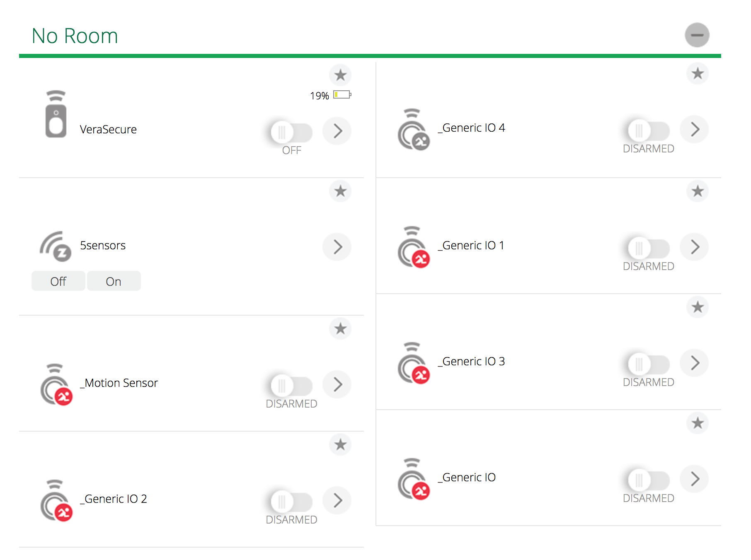This screenshot has height=560, width=751.
Task: Toggle the VeraSecure OFF switch
Action: point(291,132)
